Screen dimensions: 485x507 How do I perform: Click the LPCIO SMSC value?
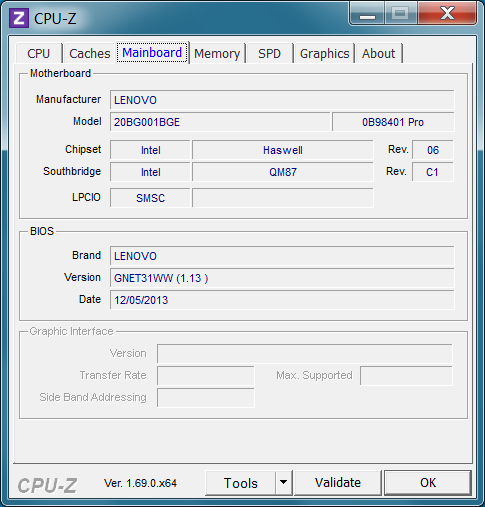150,198
